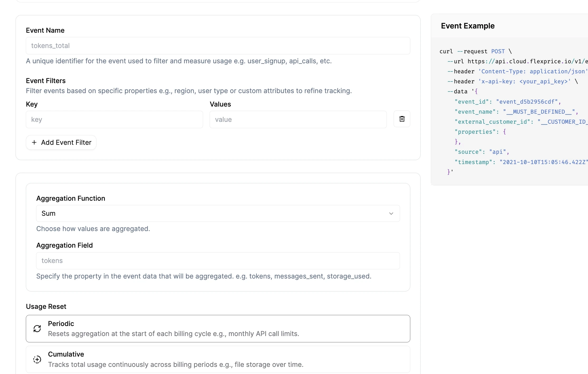Click the plus icon in Add Event Filter

click(x=34, y=142)
